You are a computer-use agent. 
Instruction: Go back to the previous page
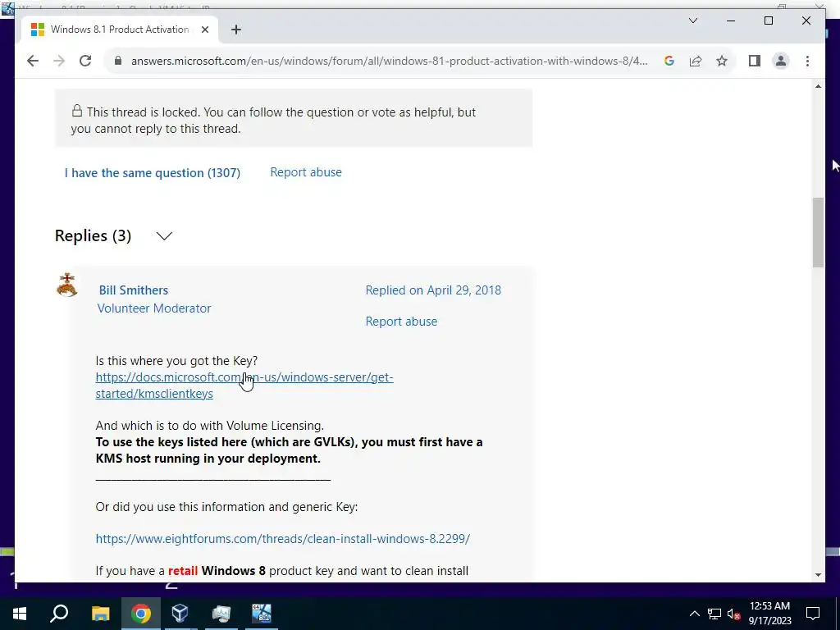coord(33,61)
